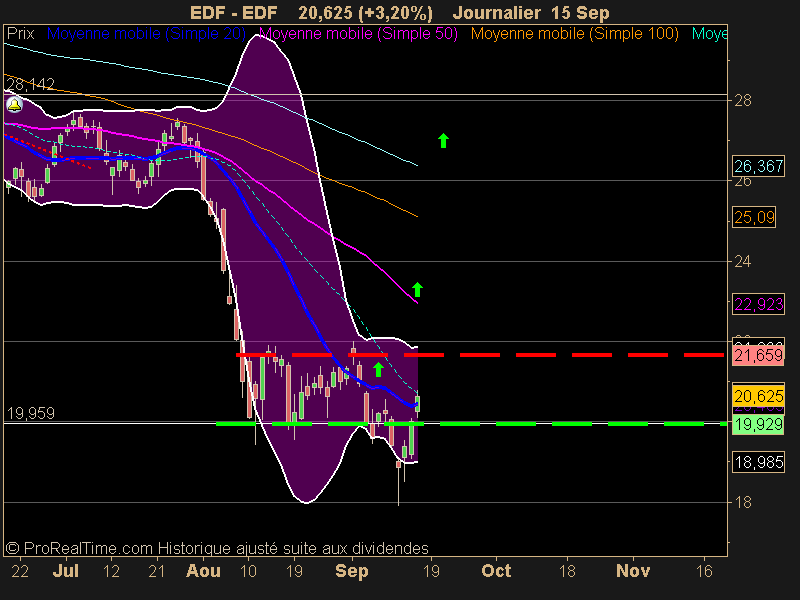Click the Aou date axis label

(x=203, y=570)
